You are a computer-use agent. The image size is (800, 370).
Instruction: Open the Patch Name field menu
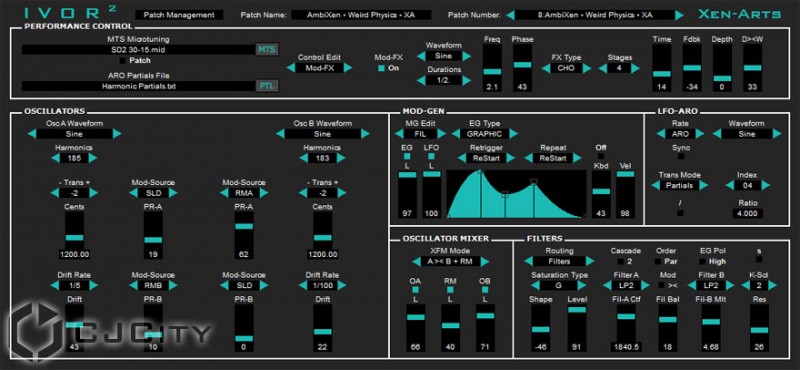click(361, 15)
